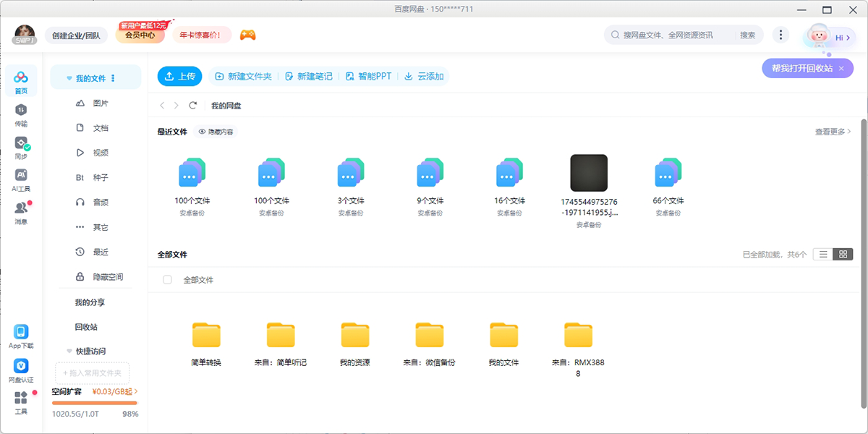Click 云添加 button
Screen dimensions: 868x434
click(425, 76)
